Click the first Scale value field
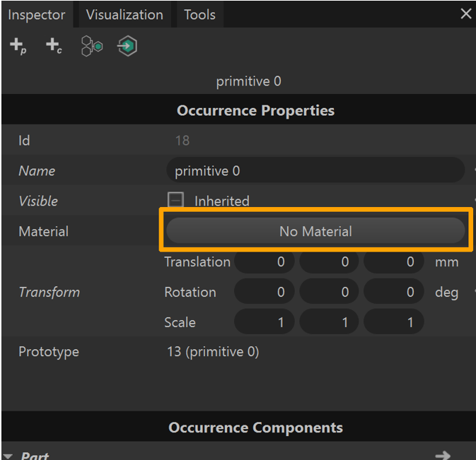The width and height of the screenshot is (476, 460). pyautogui.click(x=264, y=322)
